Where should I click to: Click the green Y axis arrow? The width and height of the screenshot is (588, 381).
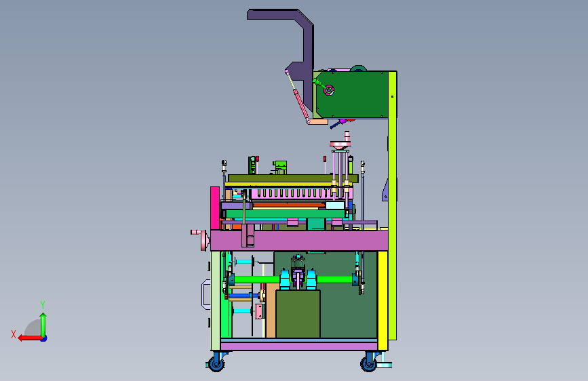43,325
